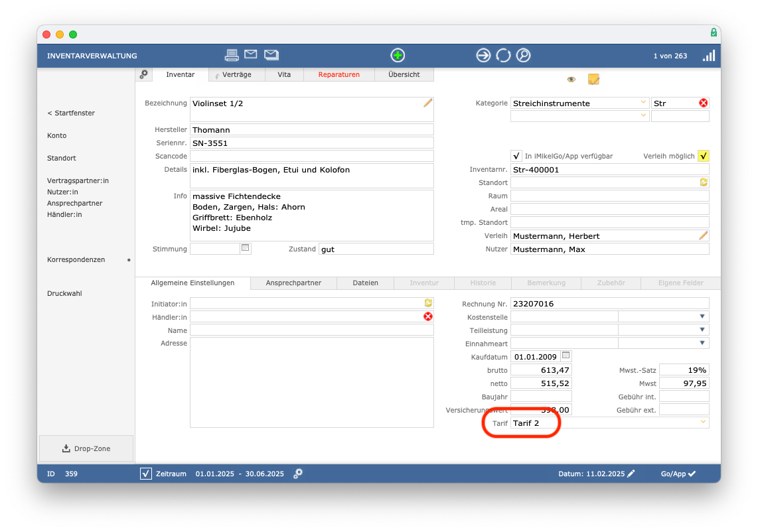Click the stacked envelopes serial mail icon
Screen dimensions: 758x532
point(271,55)
